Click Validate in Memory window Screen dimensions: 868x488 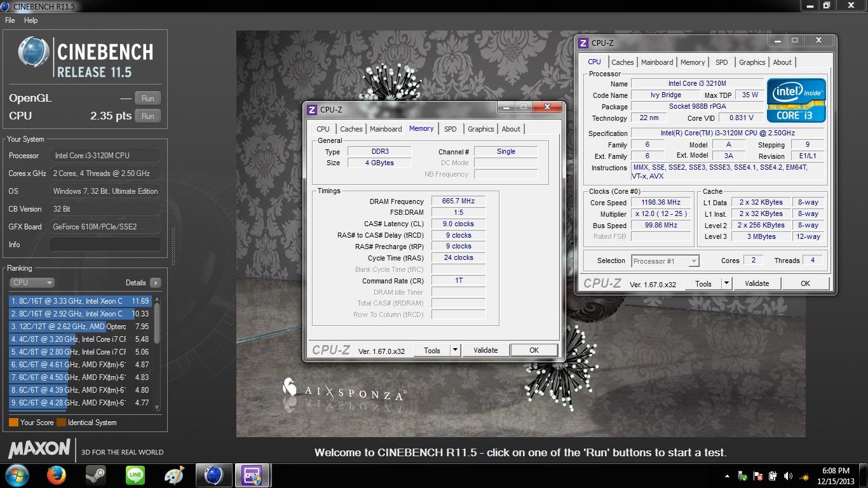point(485,350)
